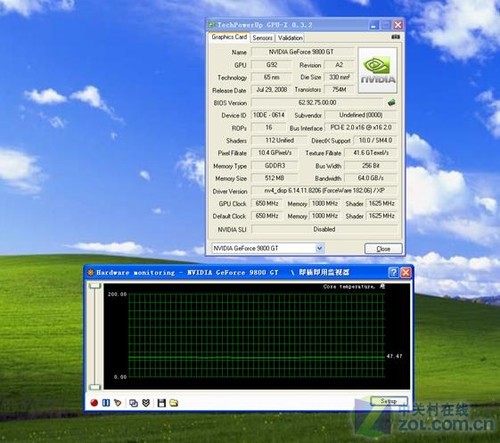Click the GPU Clock value 650 MHz
The width and height of the screenshot is (500, 443).
[267, 203]
